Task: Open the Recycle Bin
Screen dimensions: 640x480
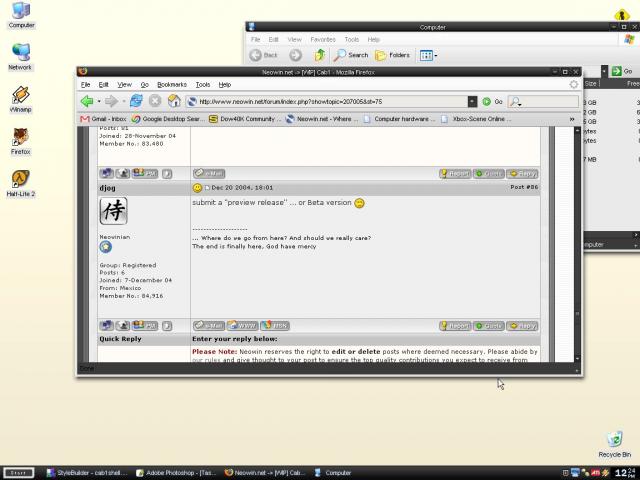Action: (x=614, y=444)
